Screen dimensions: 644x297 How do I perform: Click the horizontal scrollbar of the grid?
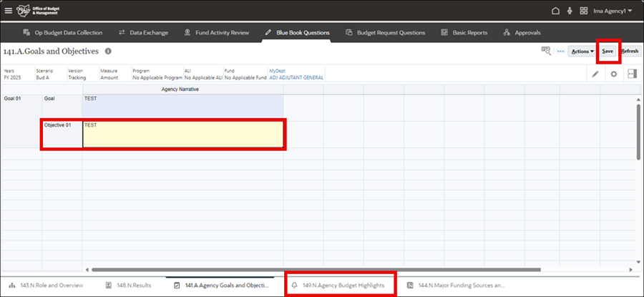point(286,269)
